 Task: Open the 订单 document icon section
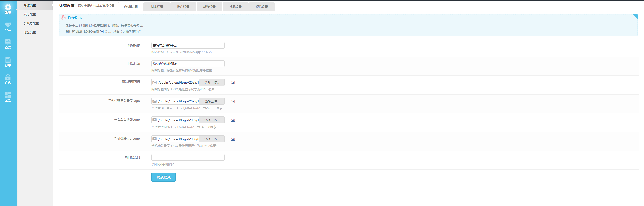pyautogui.click(x=8, y=62)
